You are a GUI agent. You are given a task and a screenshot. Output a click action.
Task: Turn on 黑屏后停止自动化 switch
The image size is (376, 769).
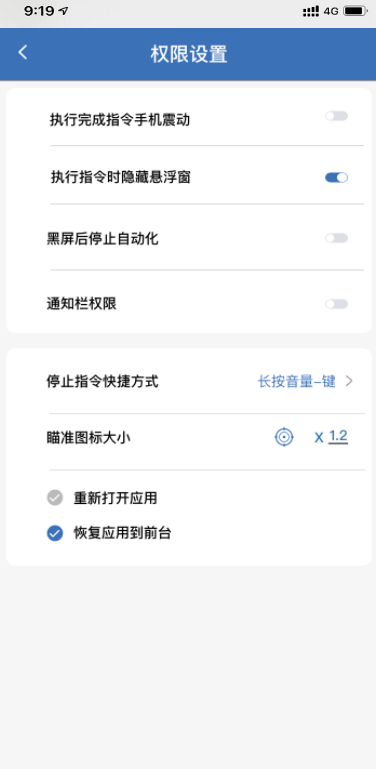(336, 238)
